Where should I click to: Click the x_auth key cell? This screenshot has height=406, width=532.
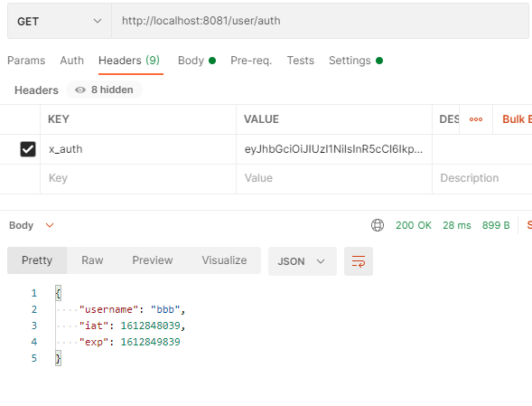[138, 149]
